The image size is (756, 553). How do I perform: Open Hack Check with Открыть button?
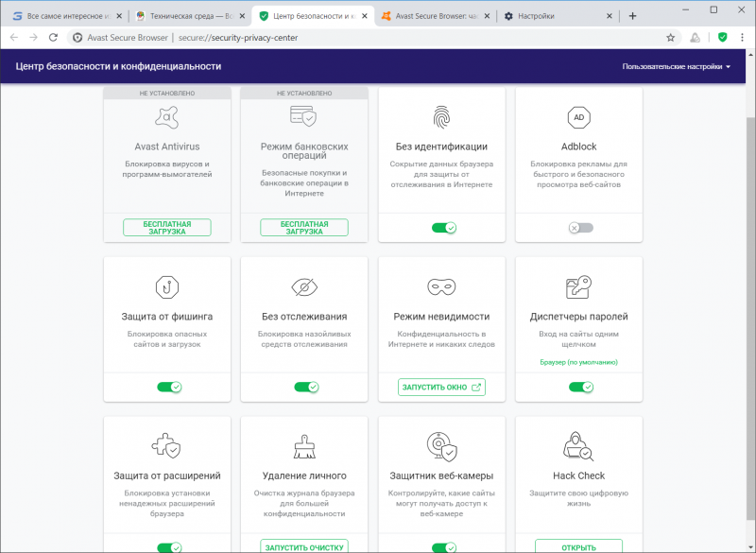578,546
